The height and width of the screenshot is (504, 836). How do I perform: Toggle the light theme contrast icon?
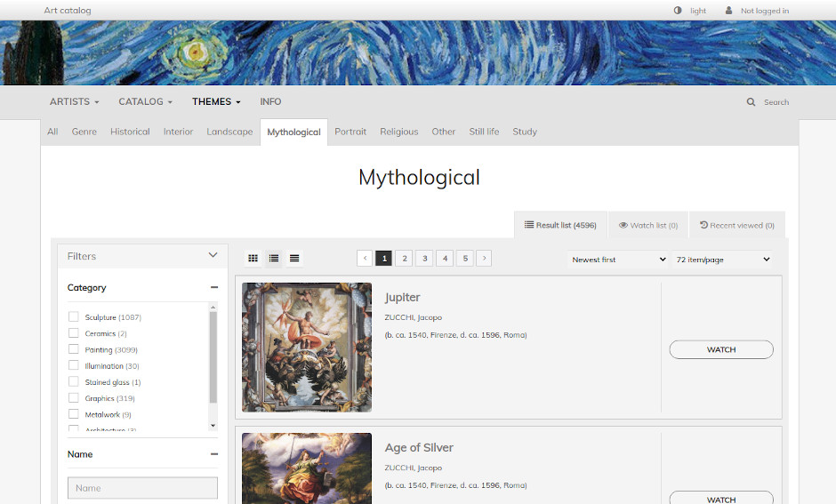pyautogui.click(x=678, y=11)
